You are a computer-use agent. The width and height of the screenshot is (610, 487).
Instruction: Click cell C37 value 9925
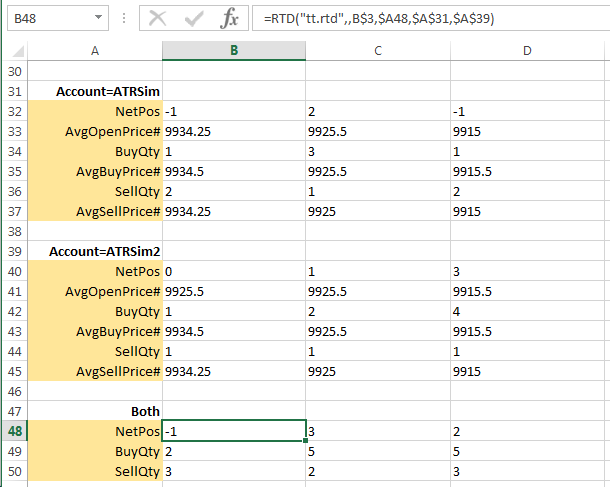point(378,212)
